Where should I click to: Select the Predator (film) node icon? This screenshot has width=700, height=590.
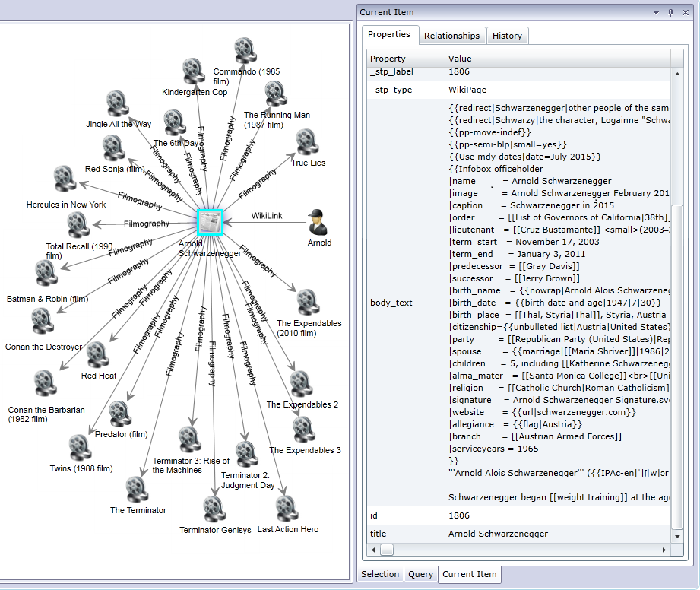119,413
